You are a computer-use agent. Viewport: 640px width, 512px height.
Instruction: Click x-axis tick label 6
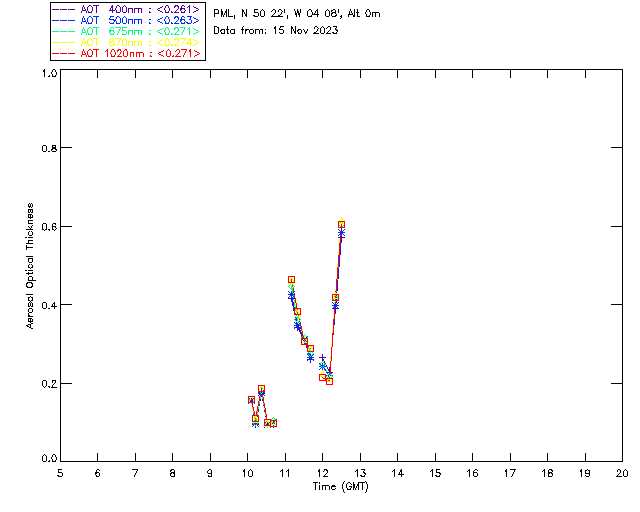98,473
